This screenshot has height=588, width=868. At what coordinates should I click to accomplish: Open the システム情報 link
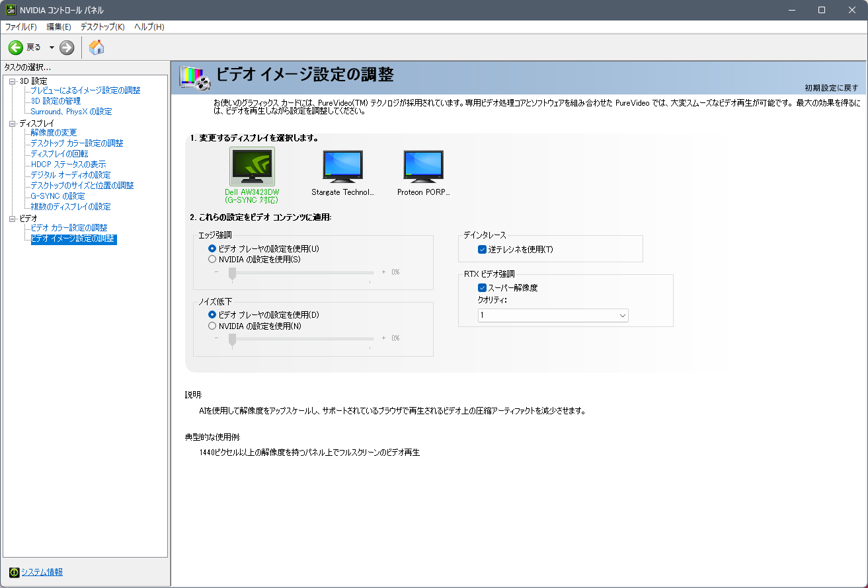(x=42, y=572)
